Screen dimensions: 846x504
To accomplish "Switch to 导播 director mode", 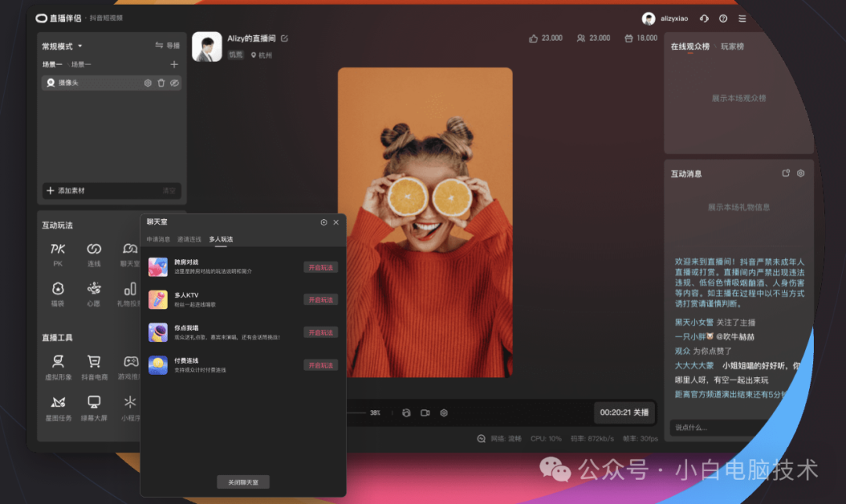I will click(168, 46).
